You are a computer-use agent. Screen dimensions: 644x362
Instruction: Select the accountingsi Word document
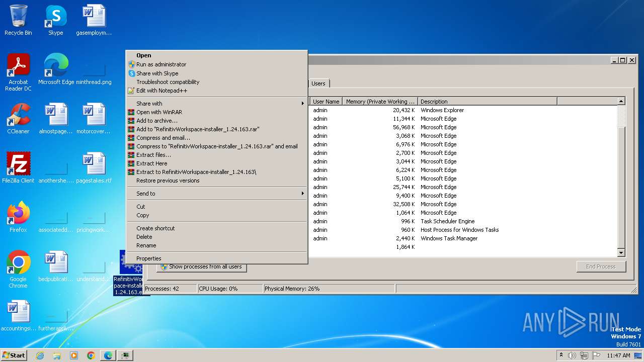pyautogui.click(x=18, y=316)
